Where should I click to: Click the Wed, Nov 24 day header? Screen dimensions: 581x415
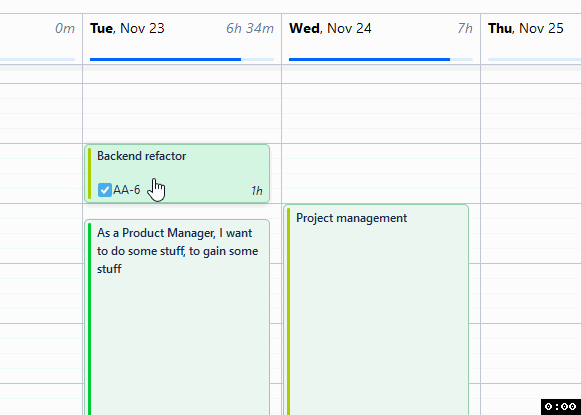[330, 29]
